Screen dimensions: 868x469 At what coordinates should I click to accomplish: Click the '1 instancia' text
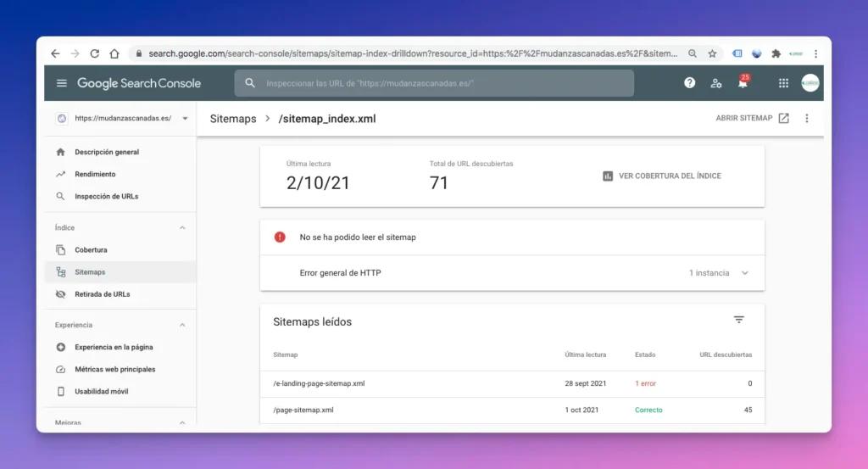[709, 273]
